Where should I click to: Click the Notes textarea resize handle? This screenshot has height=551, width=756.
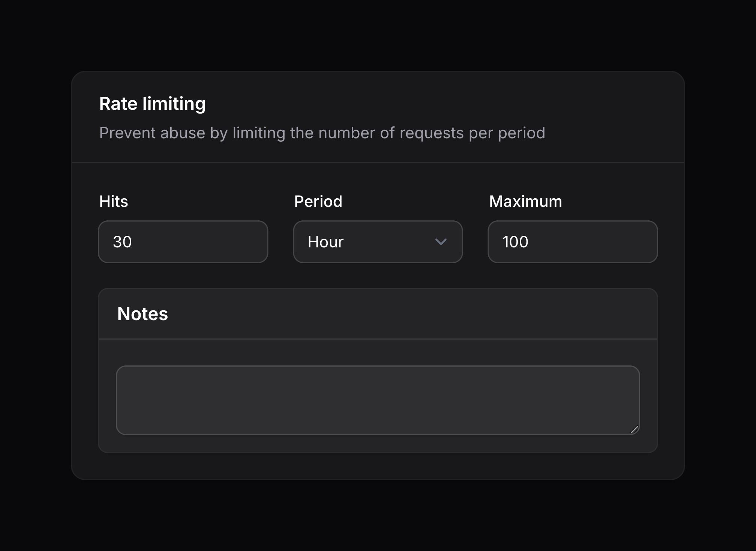[634, 430]
